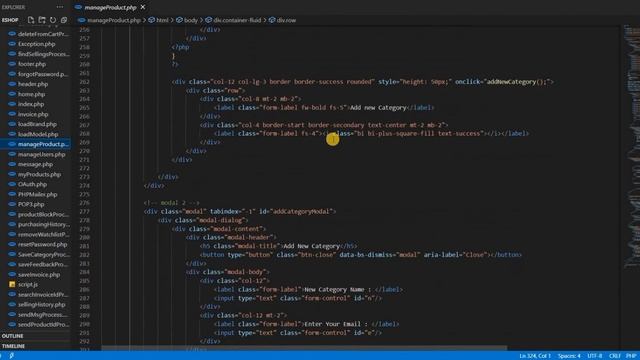Open message.php in the file list
This screenshot has height=360, width=640.
point(35,164)
